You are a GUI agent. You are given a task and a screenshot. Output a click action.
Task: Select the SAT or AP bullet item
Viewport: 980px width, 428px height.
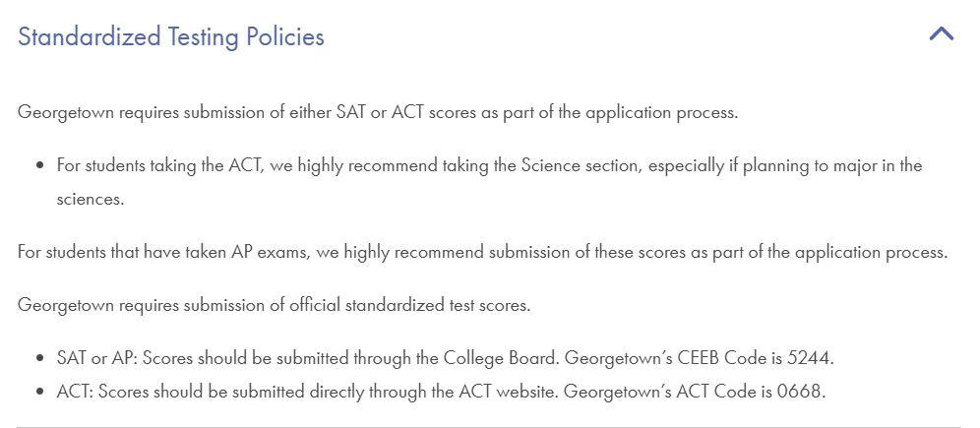446,359
